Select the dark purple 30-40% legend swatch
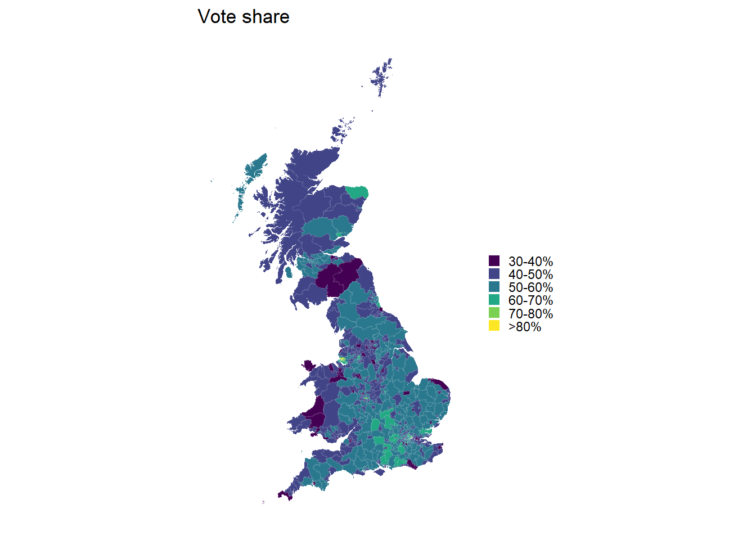Screen dimensions: 756x540 click(494, 261)
